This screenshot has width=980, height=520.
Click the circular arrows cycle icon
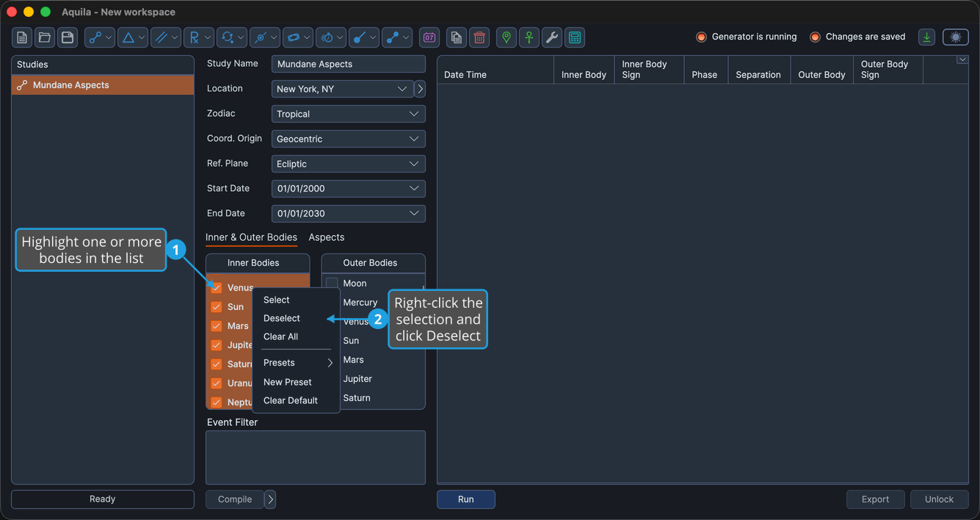pos(228,37)
